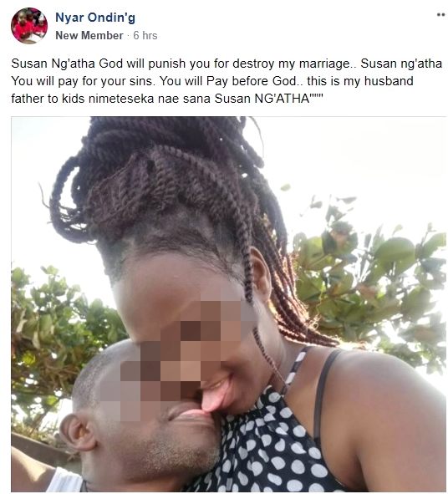
Task: Open the Nyar Ondin'g profile name link
Action: click(x=95, y=18)
